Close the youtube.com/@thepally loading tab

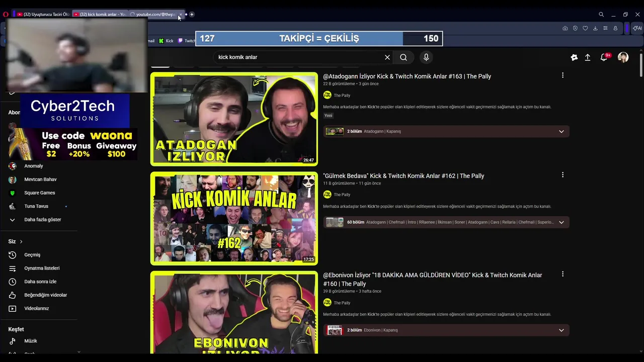pos(181,15)
